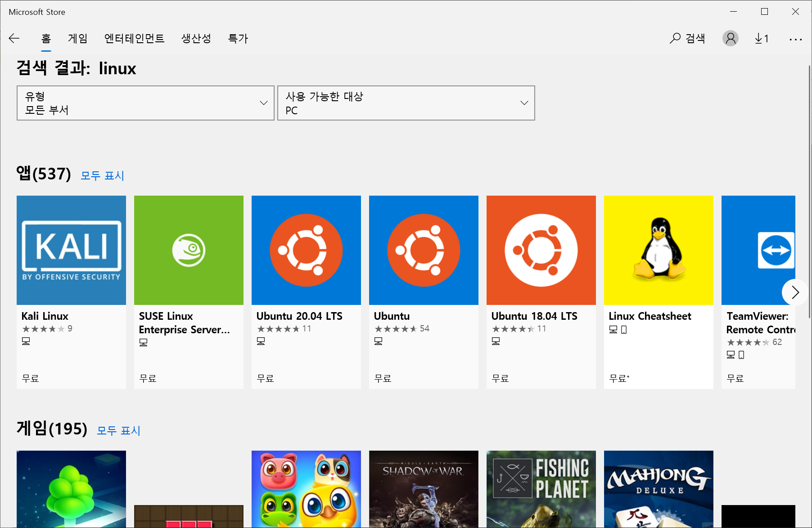
Task: Click 모두 표시 next to 앱(537)
Action: 102,175
